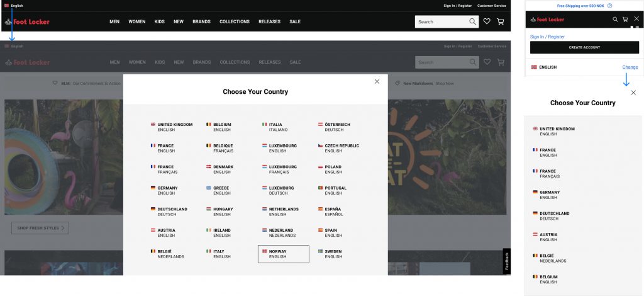This screenshot has width=644, height=296.
Task: Click the search icon in the mobile header
Action: click(x=615, y=20)
